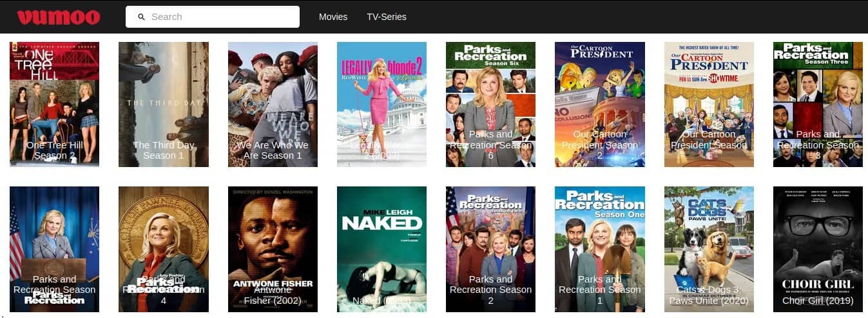The width and height of the screenshot is (868, 318).
Task: Go to the TV-Series section
Action: pyautogui.click(x=387, y=17)
